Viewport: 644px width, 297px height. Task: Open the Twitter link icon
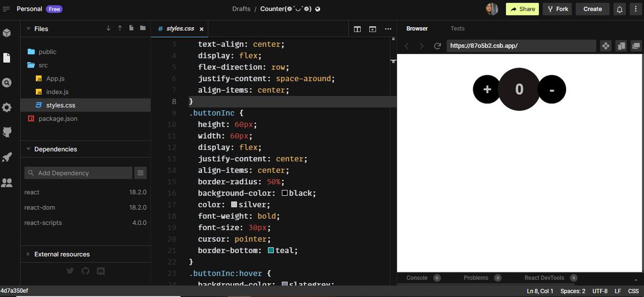[x=70, y=271]
